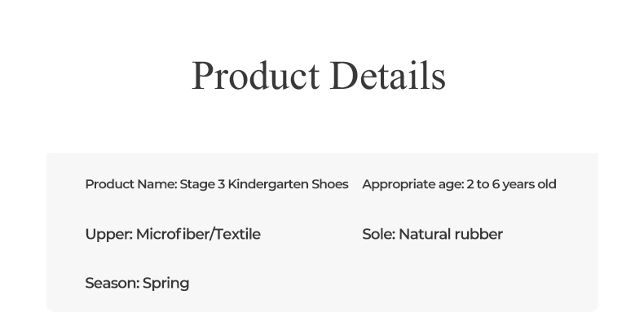Click the Appropriate age label
The image size is (644, 335).
(x=412, y=184)
